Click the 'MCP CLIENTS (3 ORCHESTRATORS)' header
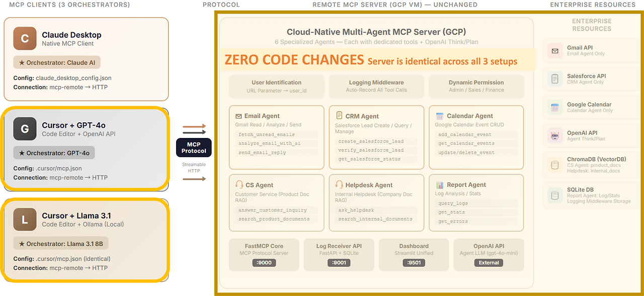 tap(69, 5)
